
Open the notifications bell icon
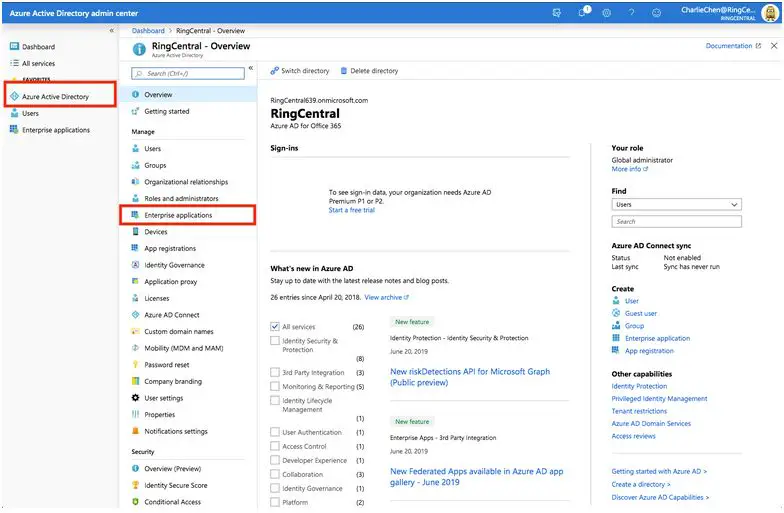point(582,12)
